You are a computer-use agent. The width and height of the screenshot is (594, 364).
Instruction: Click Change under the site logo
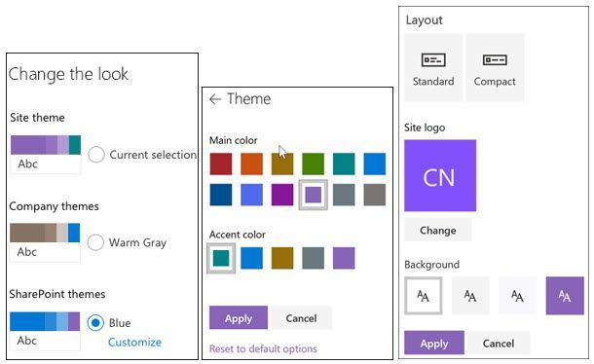click(x=438, y=231)
